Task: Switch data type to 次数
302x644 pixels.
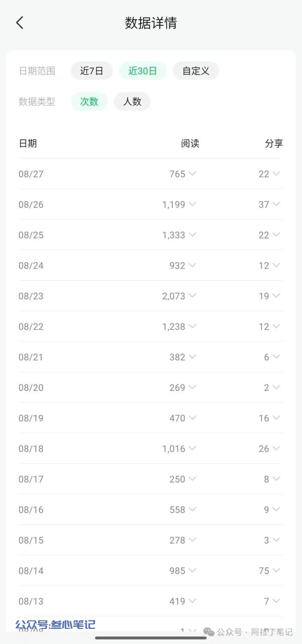Action: click(x=89, y=102)
